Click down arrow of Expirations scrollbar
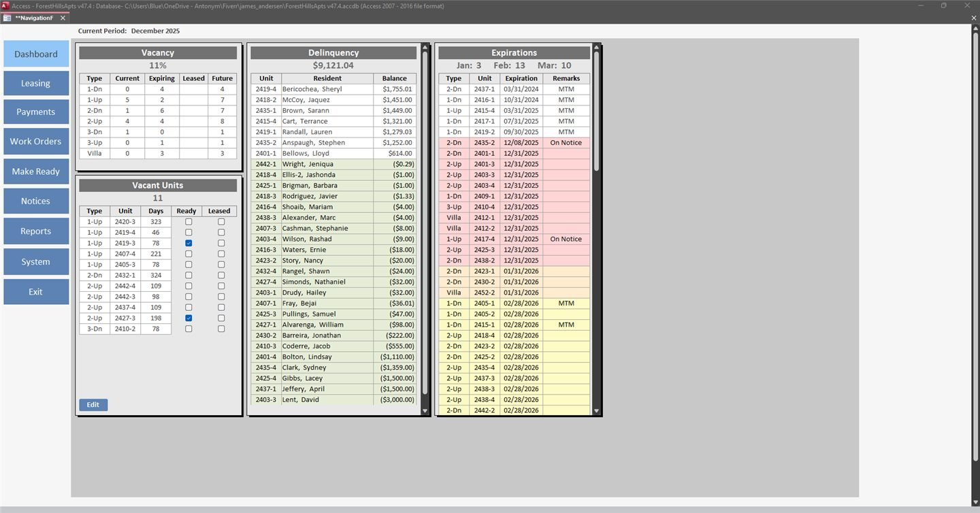Screen dimensions: 980x513 597,411
